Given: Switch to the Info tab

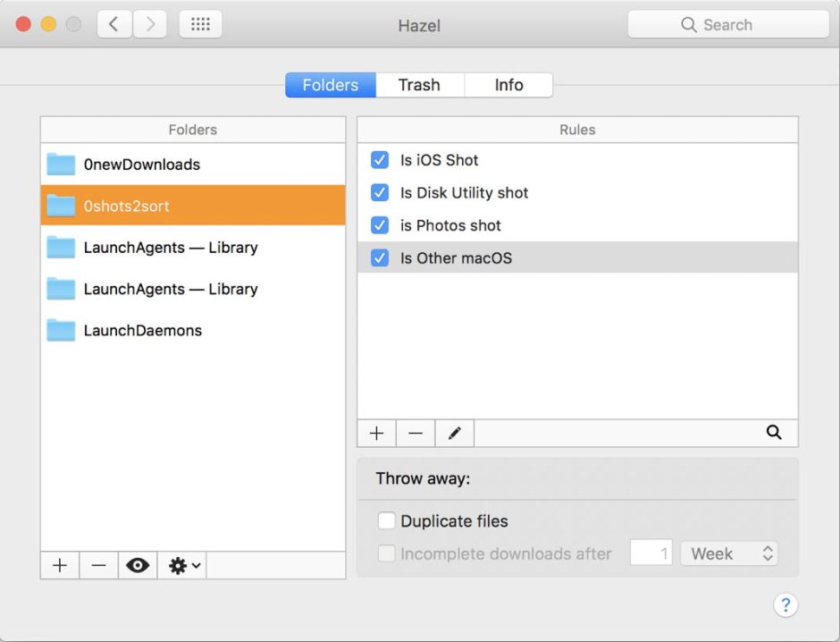Looking at the screenshot, I should point(508,85).
